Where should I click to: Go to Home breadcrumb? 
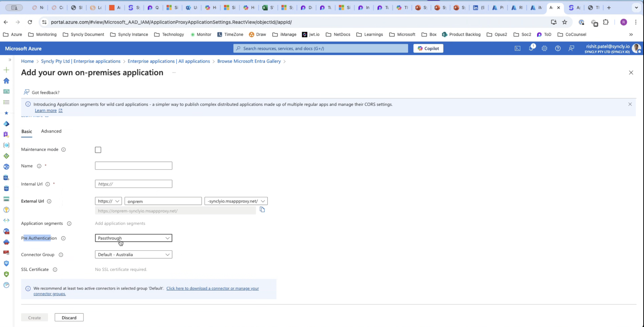[27, 61]
